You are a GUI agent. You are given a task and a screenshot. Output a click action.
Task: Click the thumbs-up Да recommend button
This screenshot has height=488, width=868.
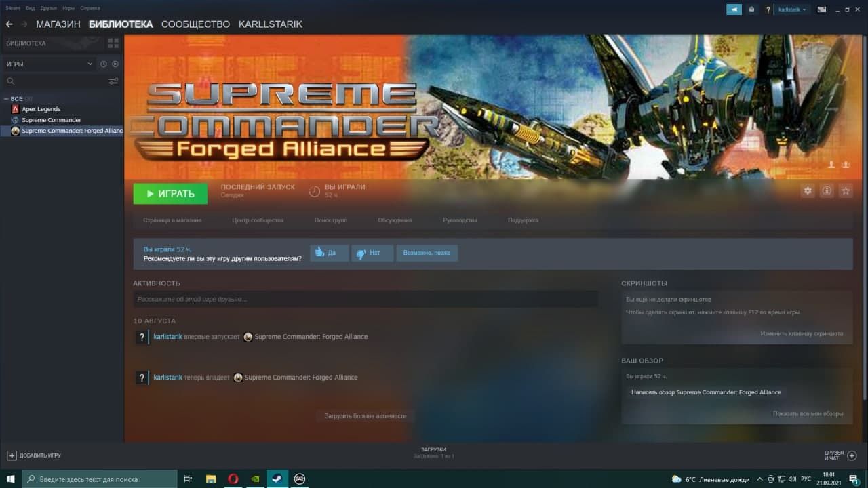click(x=330, y=253)
